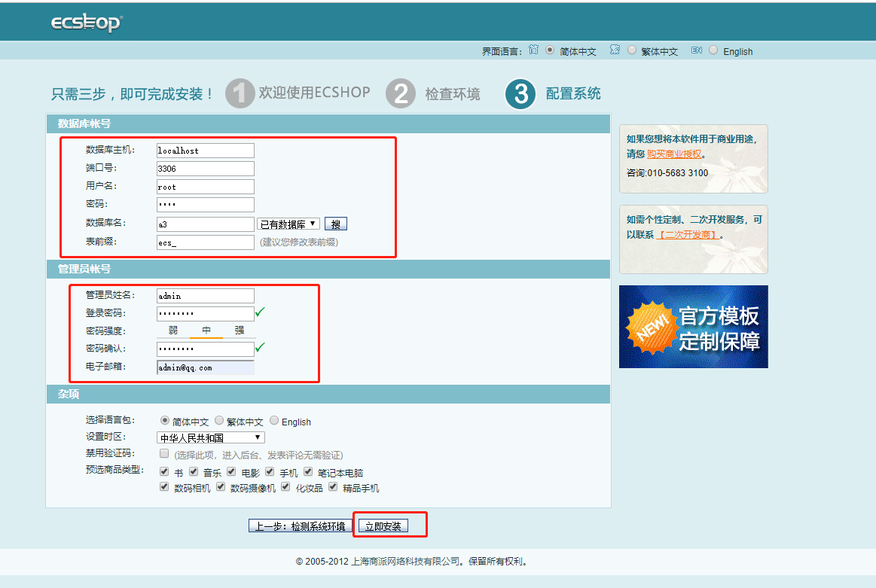Click the 中 password strength indicator
This screenshot has height=588, width=876.
click(x=206, y=331)
